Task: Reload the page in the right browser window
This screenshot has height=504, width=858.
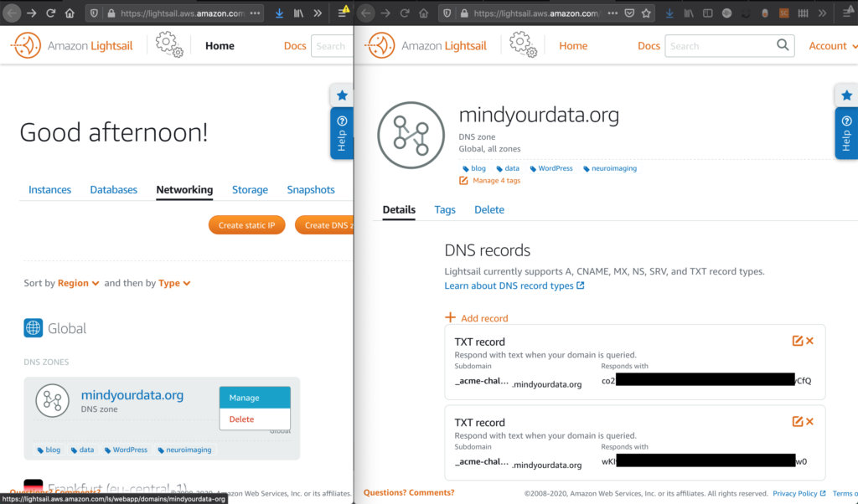Action: 405,13
